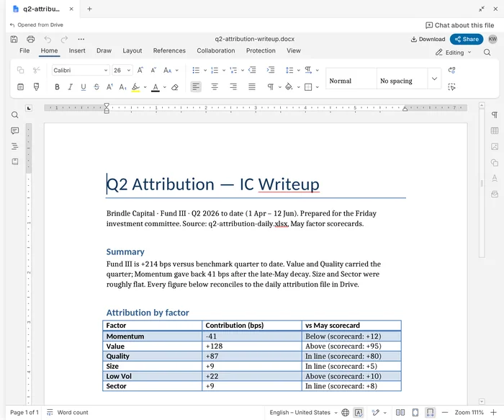
Task: Select the Copy style paintbrush icon
Action: click(36, 87)
